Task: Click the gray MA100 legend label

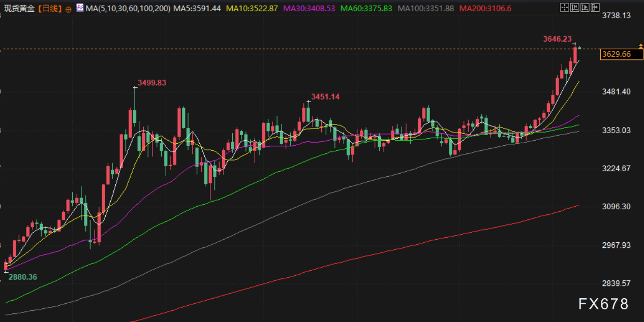Action: point(425,9)
